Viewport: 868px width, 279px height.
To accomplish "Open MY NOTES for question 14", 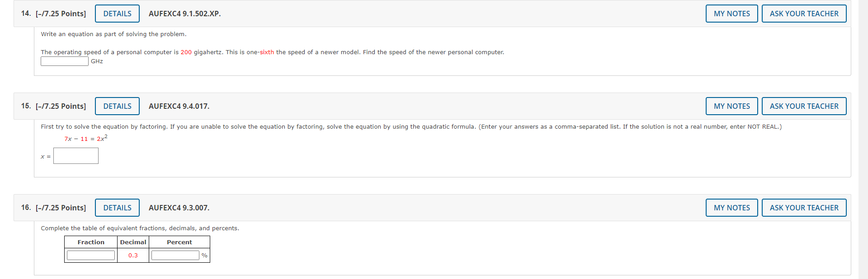I will (x=731, y=13).
